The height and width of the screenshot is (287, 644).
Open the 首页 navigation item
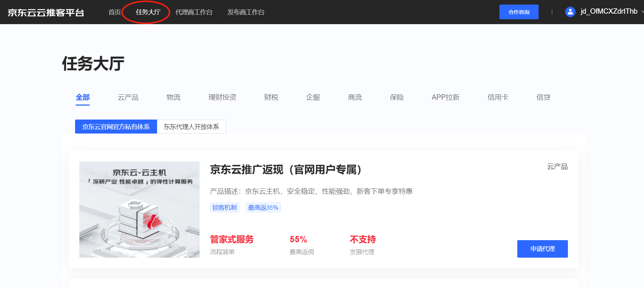coord(114,12)
